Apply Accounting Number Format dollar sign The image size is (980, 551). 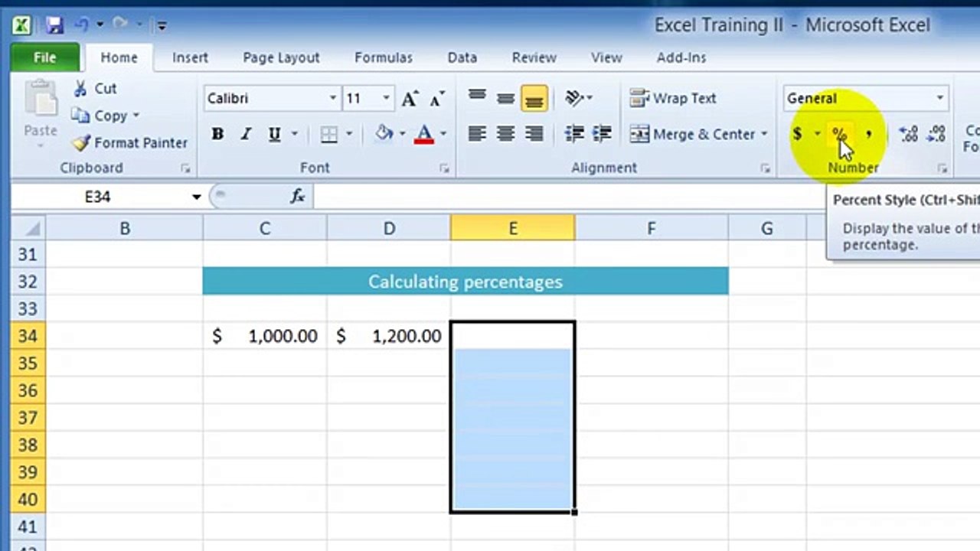(798, 135)
